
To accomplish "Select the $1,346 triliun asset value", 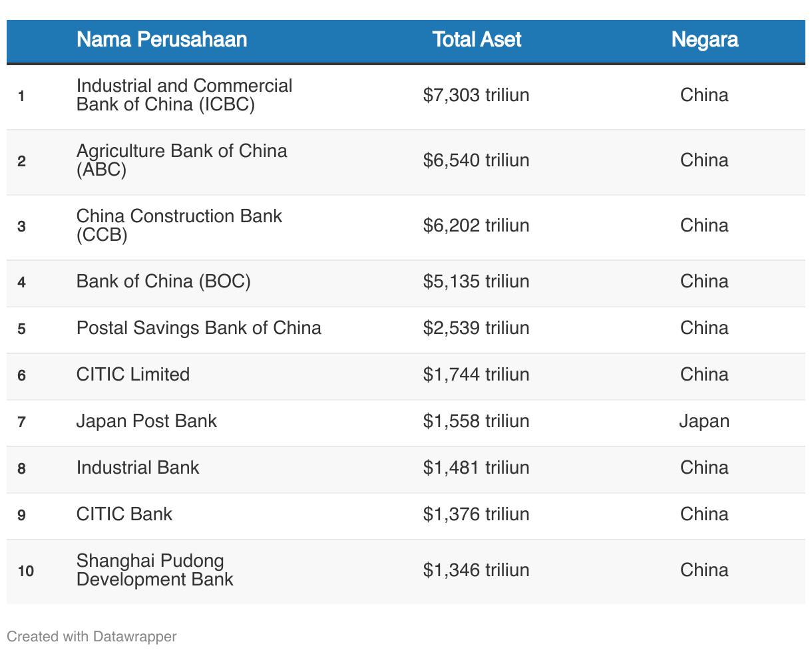I will (x=476, y=570).
